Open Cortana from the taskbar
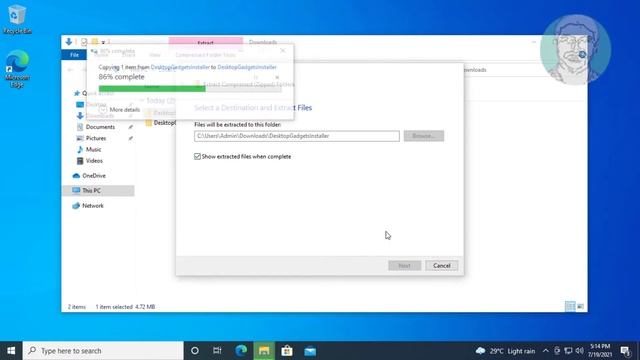Screen dimensions: 640x360 click(x=195, y=351)
